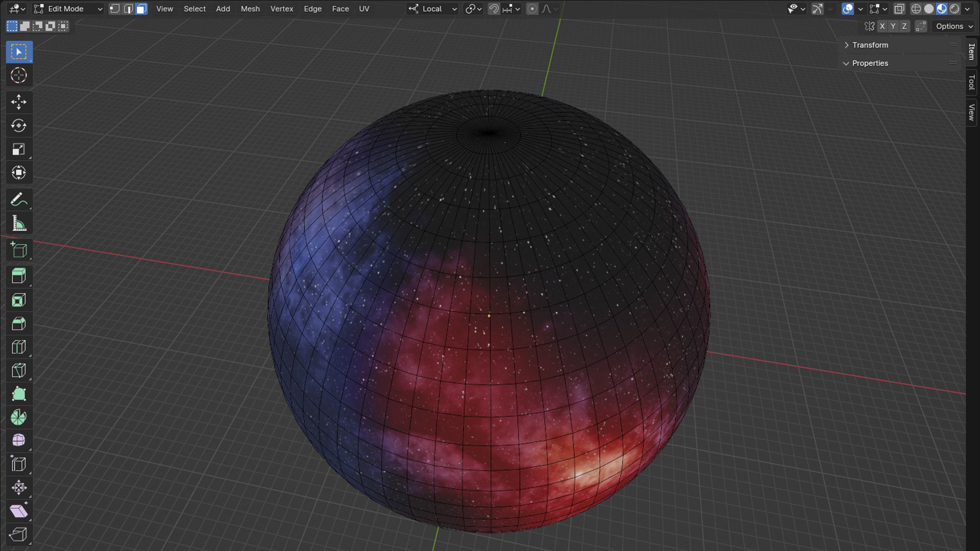Pick the Rotate tool
This screenshot has width=980, height=551.
[x=19, y=126]
